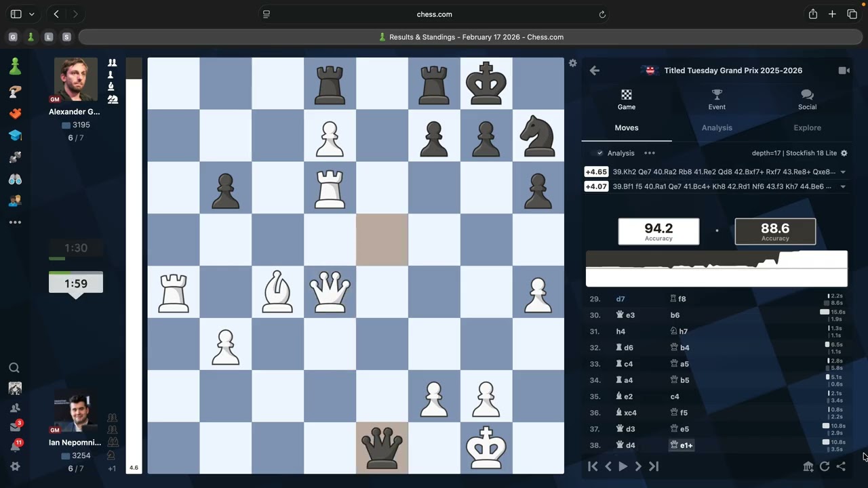
Task: Open the More three-dots sidebar menu
Action: tap(15, 222)
